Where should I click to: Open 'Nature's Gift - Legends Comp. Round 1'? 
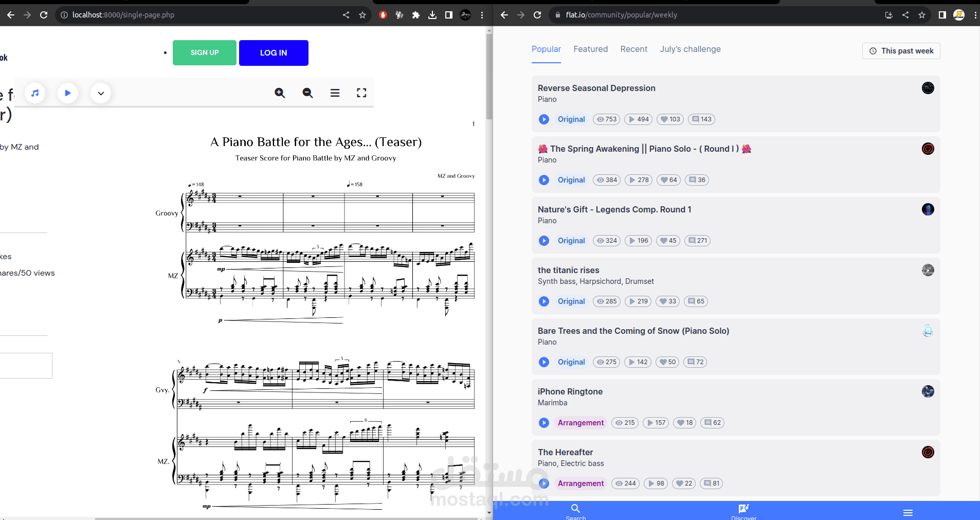(x=614, y=209)
